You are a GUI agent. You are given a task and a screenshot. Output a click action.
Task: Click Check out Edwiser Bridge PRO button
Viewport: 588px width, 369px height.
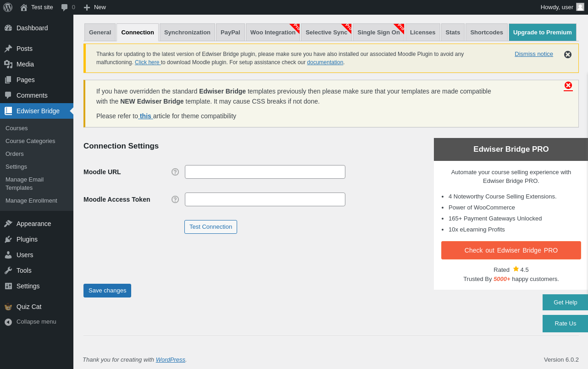click(x=511, y=250)
